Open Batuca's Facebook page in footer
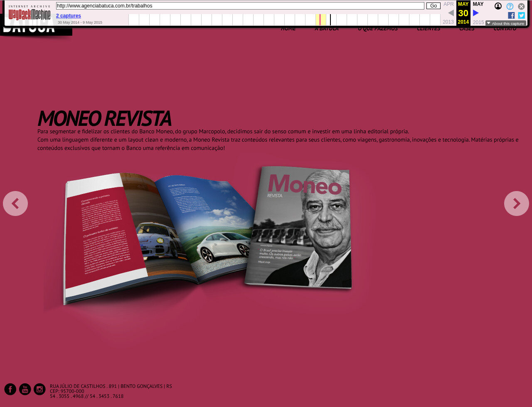Image resolution: width=532 pixels, height=407 pixels. (x=10, y=389)
